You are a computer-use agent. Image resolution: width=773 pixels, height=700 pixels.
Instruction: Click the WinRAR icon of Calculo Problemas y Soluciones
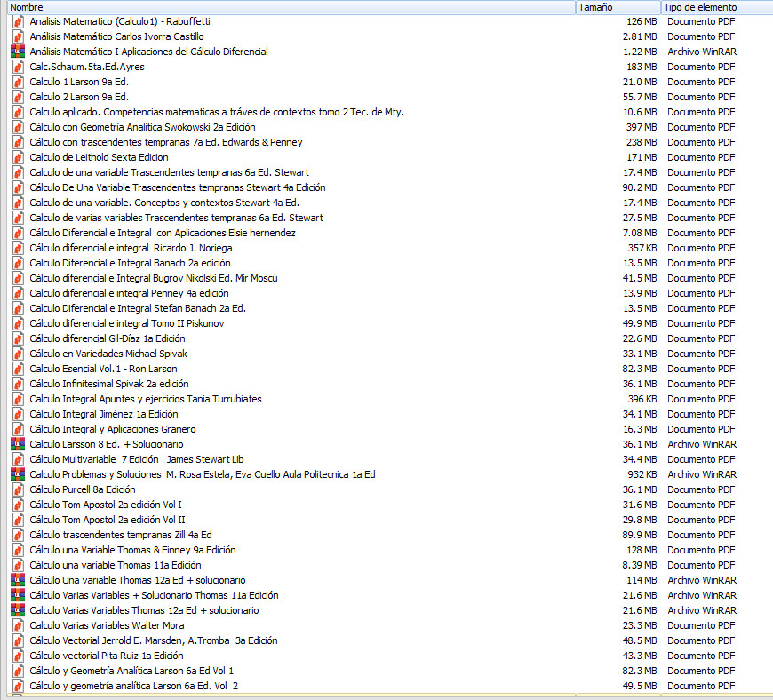18,474
